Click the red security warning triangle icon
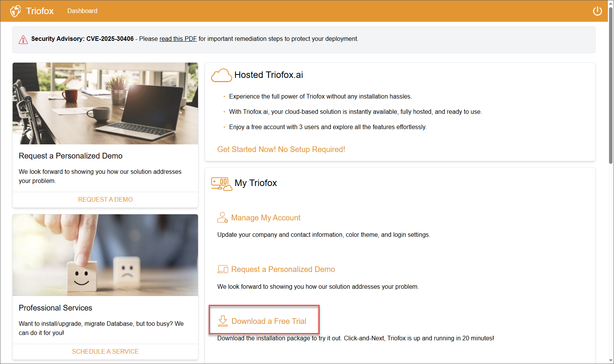This screenshot has height=364, width=614. click(23, 39)
